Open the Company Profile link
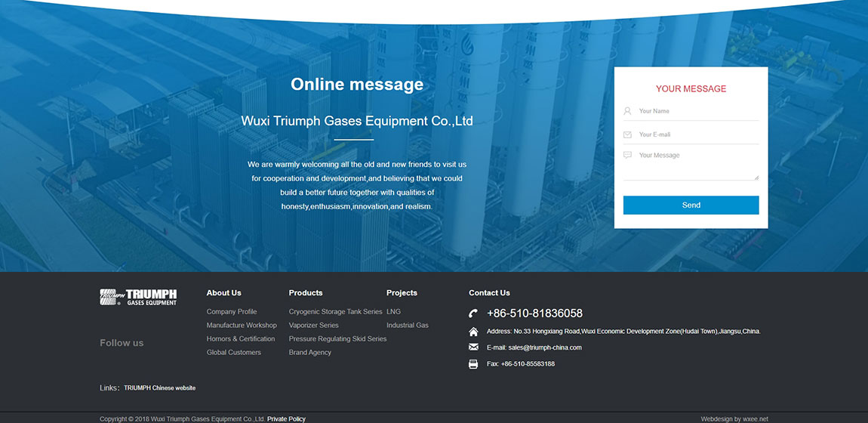Screen dimensions: 868x423 click(x=232, y=312)
